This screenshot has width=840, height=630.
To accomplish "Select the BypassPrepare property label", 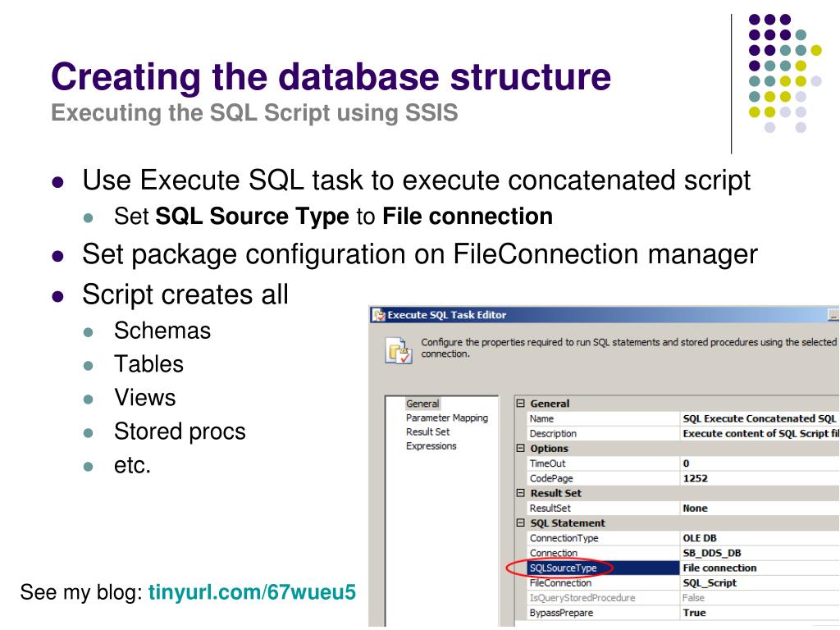I will (561, 613).
